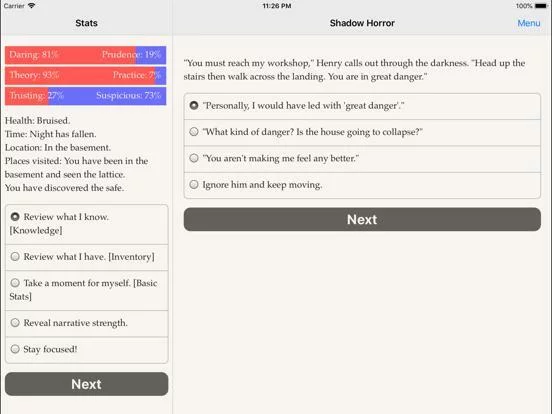Screen dimensions: 552x414
Task: Click the "Shadow Horror" title
Action: 362,23
